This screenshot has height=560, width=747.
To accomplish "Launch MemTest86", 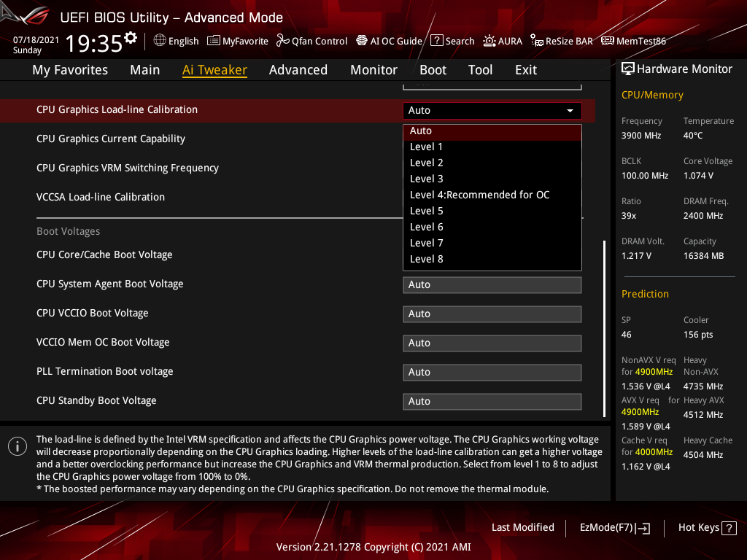I will click(x=608, y=41).
